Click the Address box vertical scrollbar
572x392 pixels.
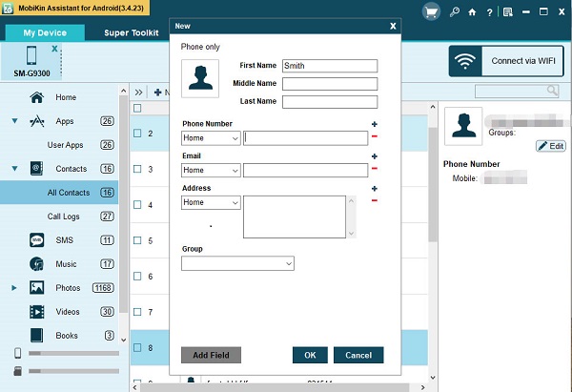click(x=351, y=217)
